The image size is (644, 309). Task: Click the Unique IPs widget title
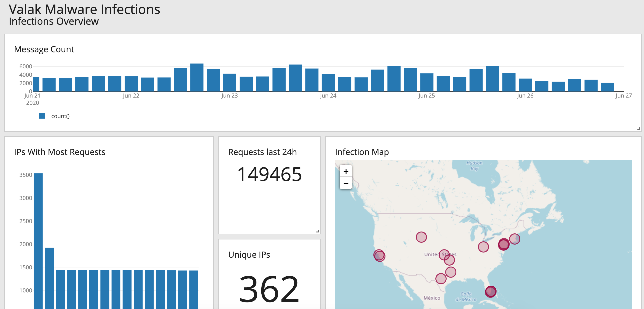(x=249, y=255)
